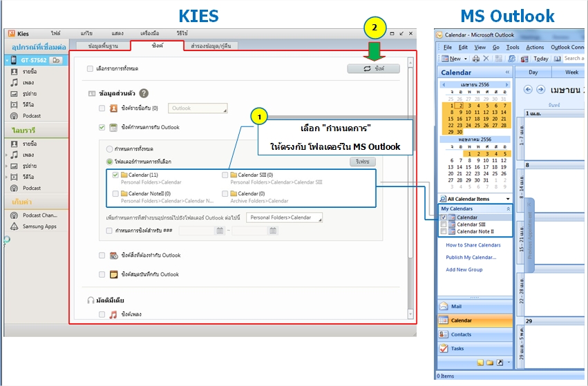Switch to the backup/restore tab in Kies
This screenshot has width=588, height=386.
(211, 46)
